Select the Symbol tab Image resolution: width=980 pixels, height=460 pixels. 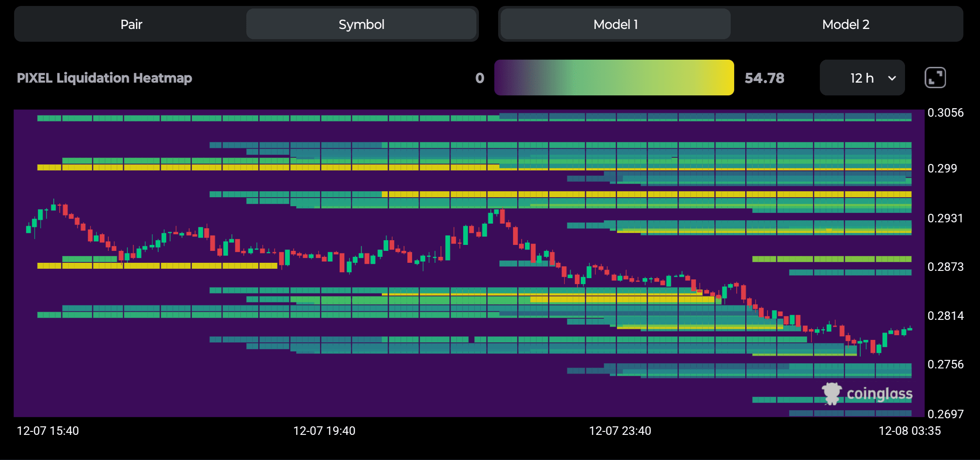tap(361, 24)
